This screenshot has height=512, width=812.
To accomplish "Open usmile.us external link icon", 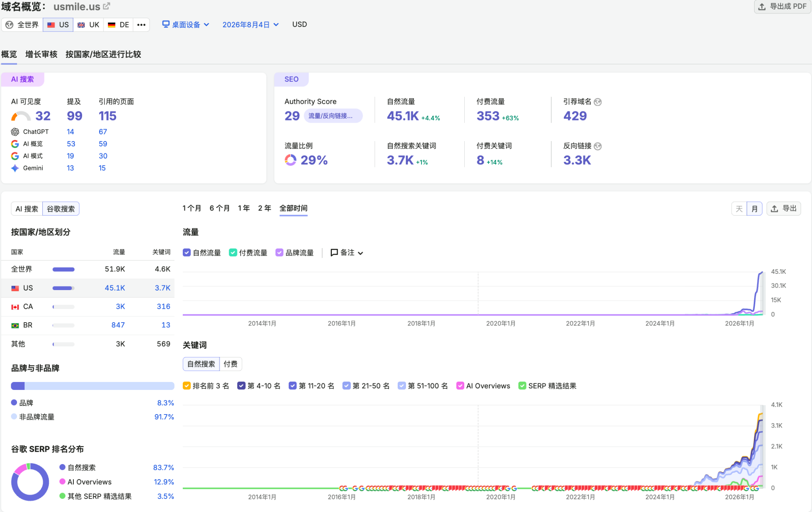I will pos(107,6).
